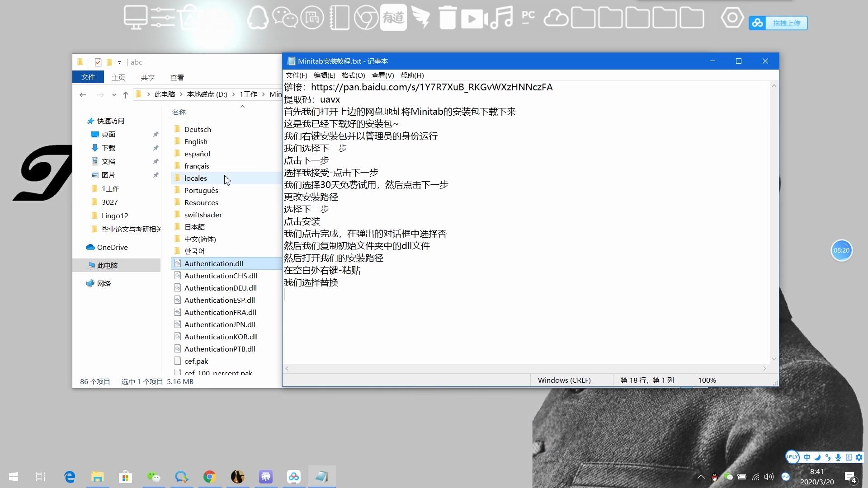Select Authentication.dll file
Screen dimensions: 868x488
click(213, 263)
